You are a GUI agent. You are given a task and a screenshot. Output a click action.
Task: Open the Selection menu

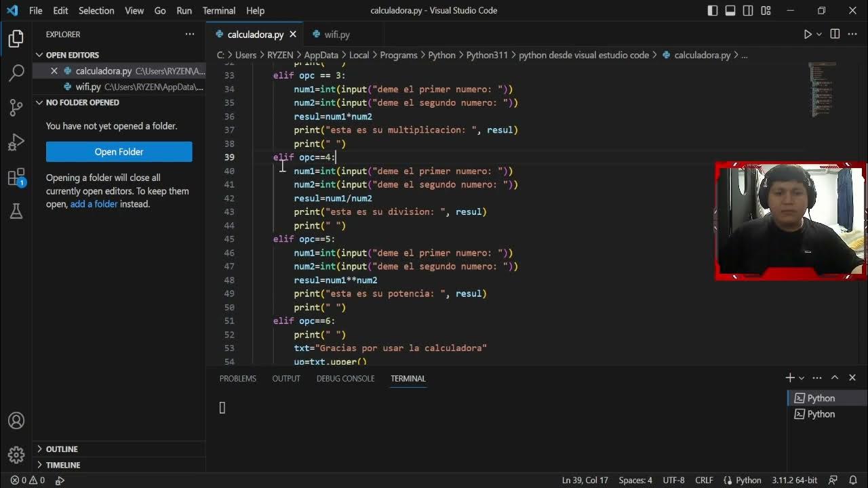(x=96, y=11)
